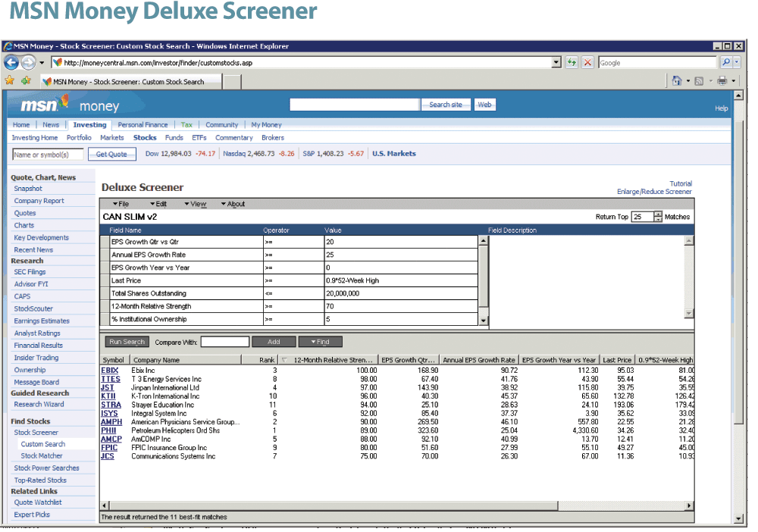Image resolution: width=758 pixels, height=532 pixels.
Task: Click the red stop-loading X icon
Action: (x=587, y=62)
